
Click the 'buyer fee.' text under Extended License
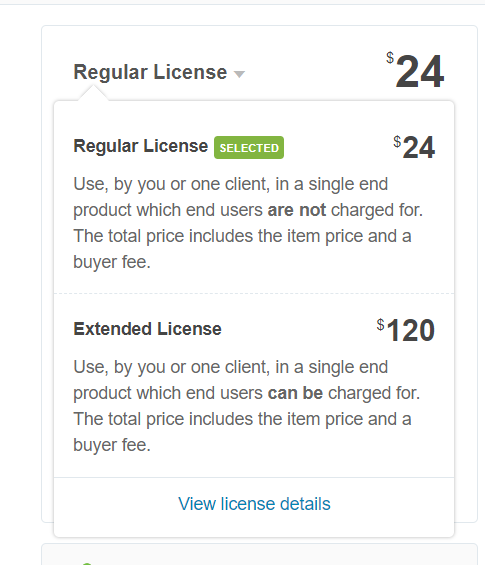[112, 445]
